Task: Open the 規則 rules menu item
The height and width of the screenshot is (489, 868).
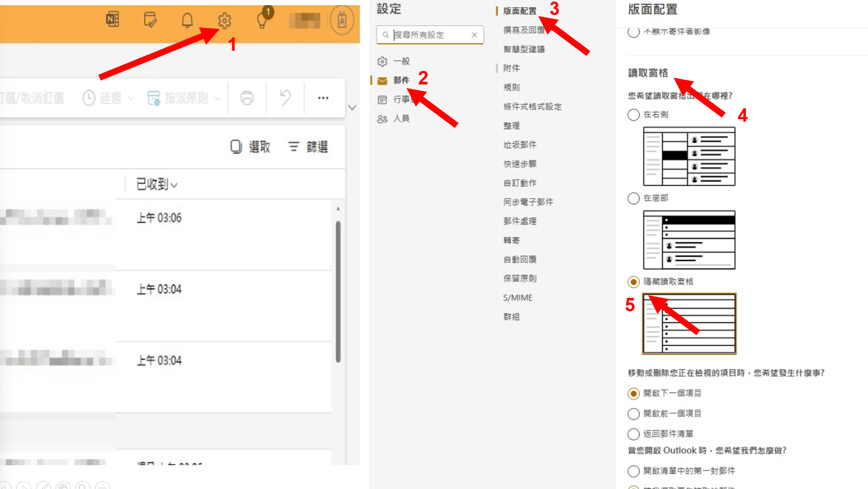Action: coord(511,88)
